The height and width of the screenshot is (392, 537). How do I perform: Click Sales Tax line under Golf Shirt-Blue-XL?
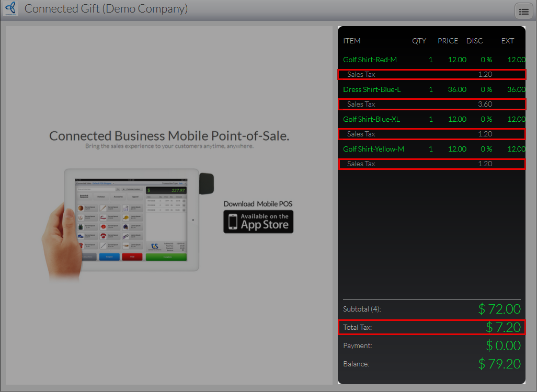tap(431, 134)
